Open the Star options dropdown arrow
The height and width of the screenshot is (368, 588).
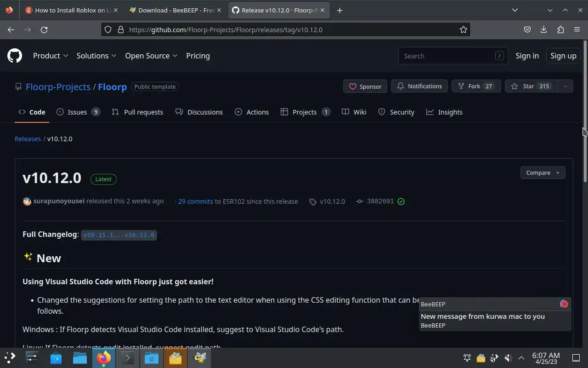(x=565, y=86)
